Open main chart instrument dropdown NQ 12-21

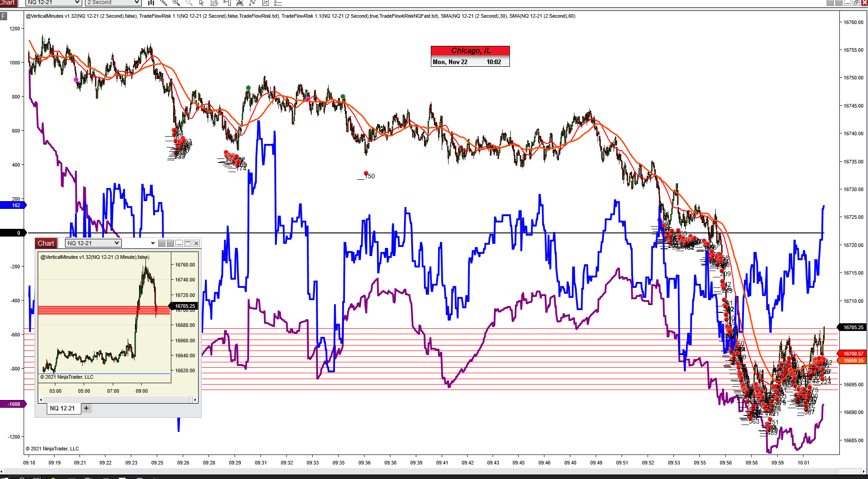54,3
